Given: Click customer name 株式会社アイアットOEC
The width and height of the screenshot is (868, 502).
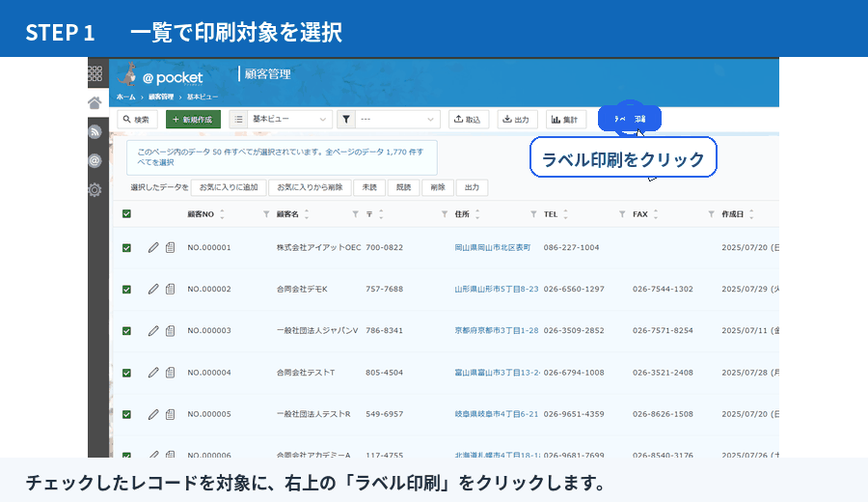Looking at the screenshot, I should click(319, 248).
